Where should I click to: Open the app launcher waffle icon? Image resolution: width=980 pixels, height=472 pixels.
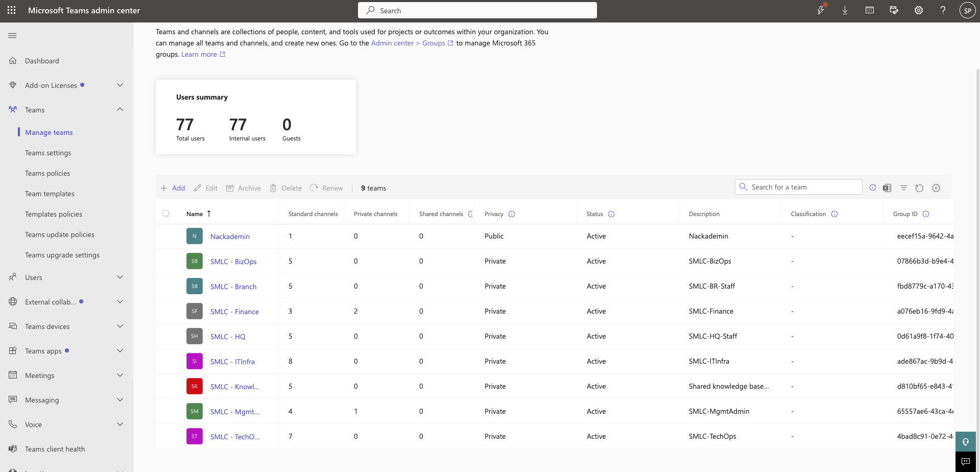pyautogui.click(x=12, y=10)
